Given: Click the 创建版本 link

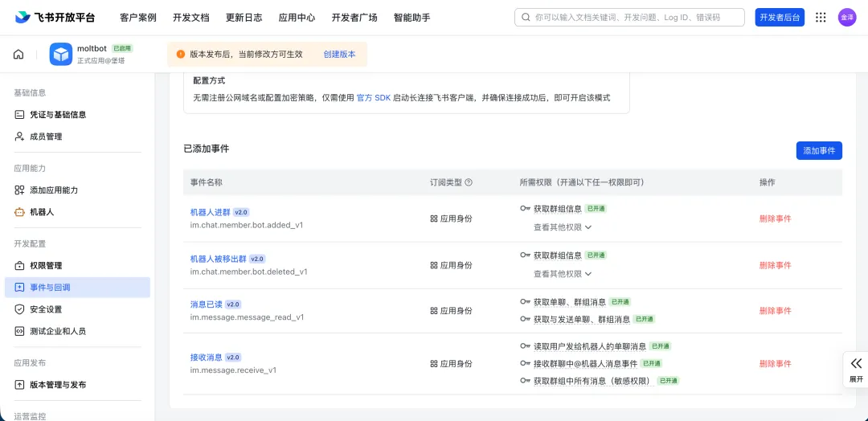Looking at the screenshot, I should coord(339,54).
